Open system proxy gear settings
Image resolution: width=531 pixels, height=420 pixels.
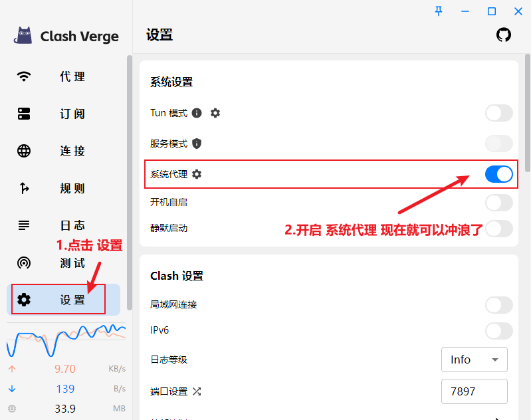(x=197, y=174)
